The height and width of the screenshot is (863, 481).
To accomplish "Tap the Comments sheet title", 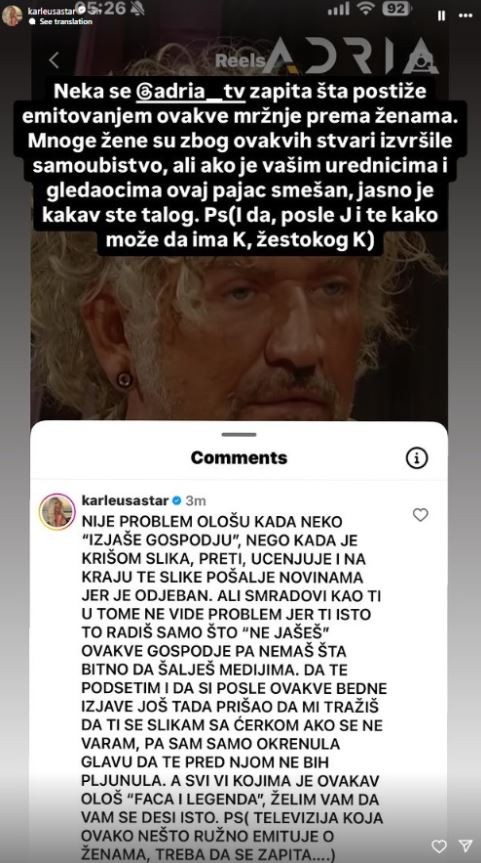I will pyautogui.click(x=239, y=457).
